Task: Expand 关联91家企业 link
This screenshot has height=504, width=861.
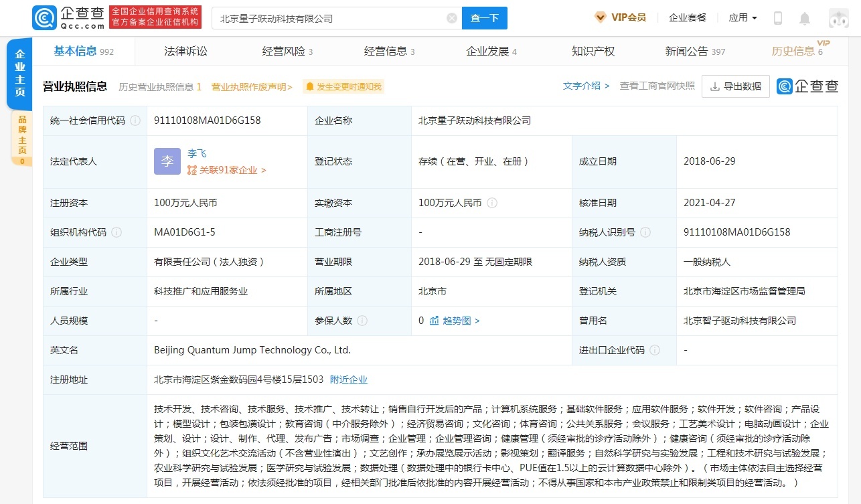Action: [227, 170]
